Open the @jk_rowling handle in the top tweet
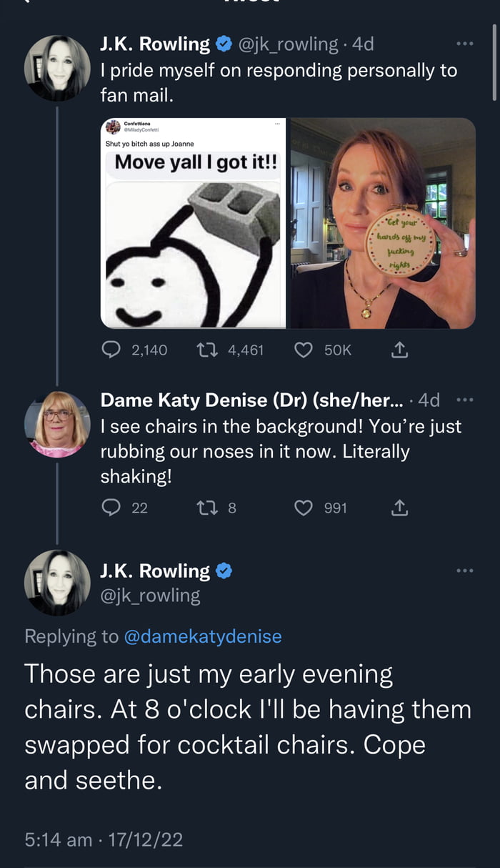 tap(287, 44)
